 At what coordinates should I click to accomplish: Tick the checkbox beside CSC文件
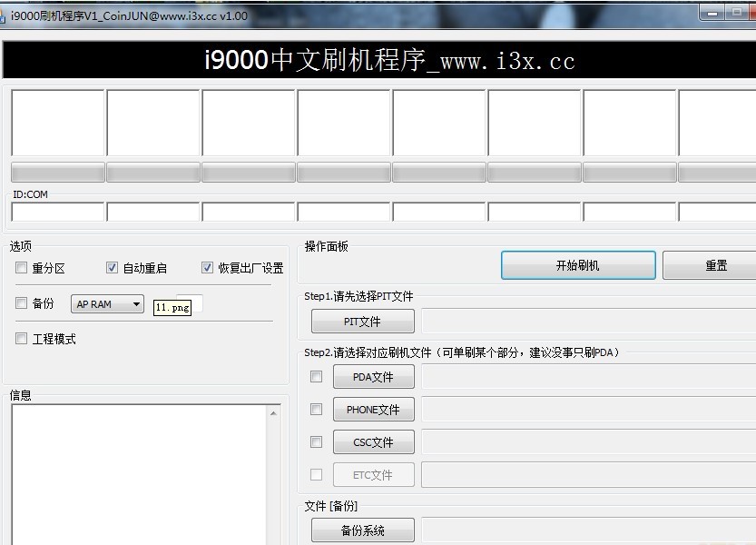click(x=316, y=441)
